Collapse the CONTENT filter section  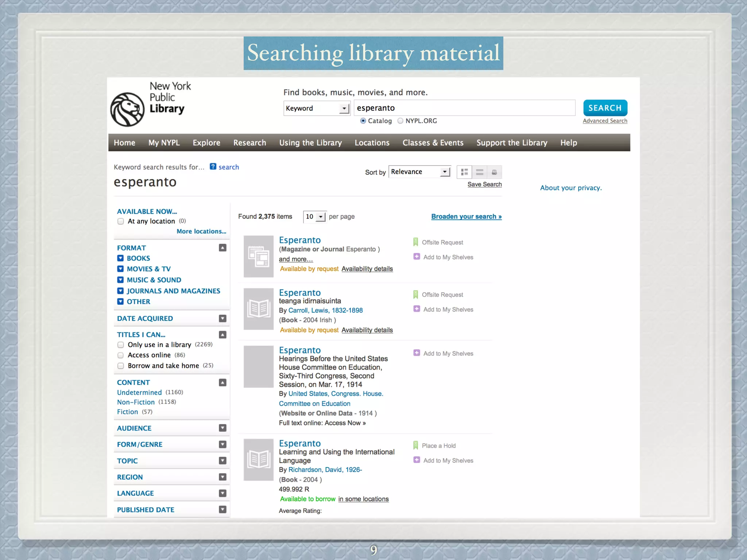pos(222,382)
